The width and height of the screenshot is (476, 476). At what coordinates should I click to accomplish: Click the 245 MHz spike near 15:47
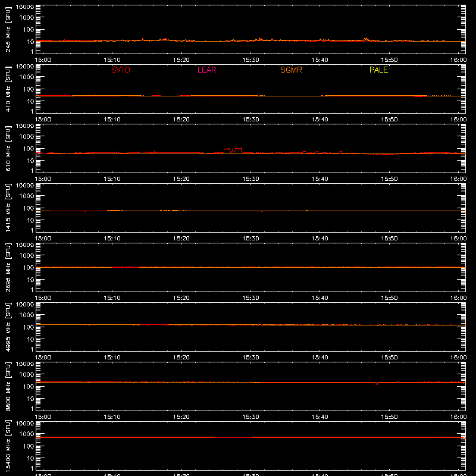pyautogui.click(x=366, y=39)
